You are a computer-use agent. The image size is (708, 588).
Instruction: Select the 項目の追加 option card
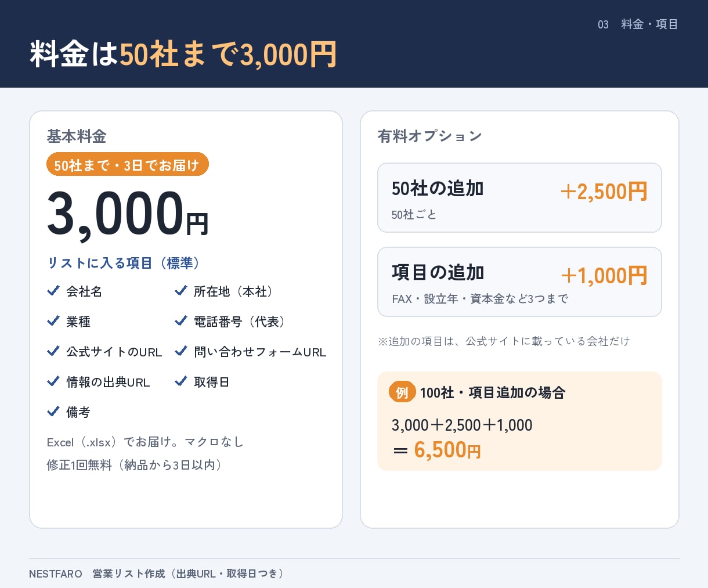click(519, 282)
